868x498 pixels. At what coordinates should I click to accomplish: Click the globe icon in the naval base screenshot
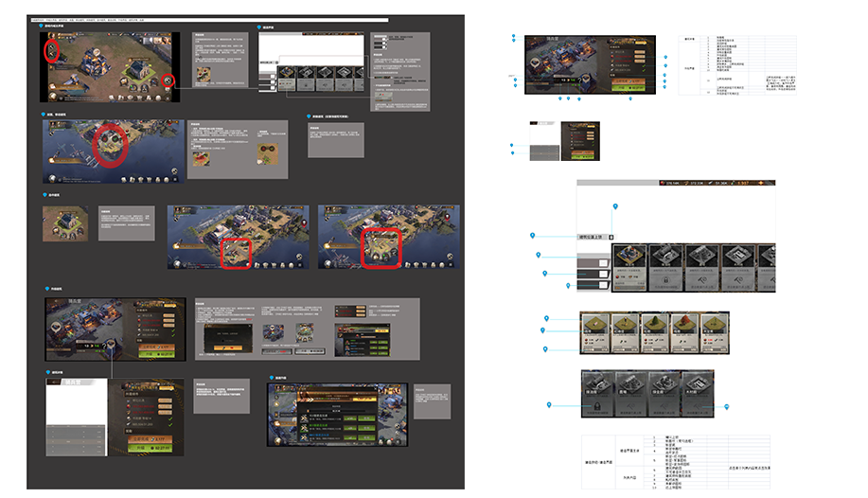click(53, 178)
